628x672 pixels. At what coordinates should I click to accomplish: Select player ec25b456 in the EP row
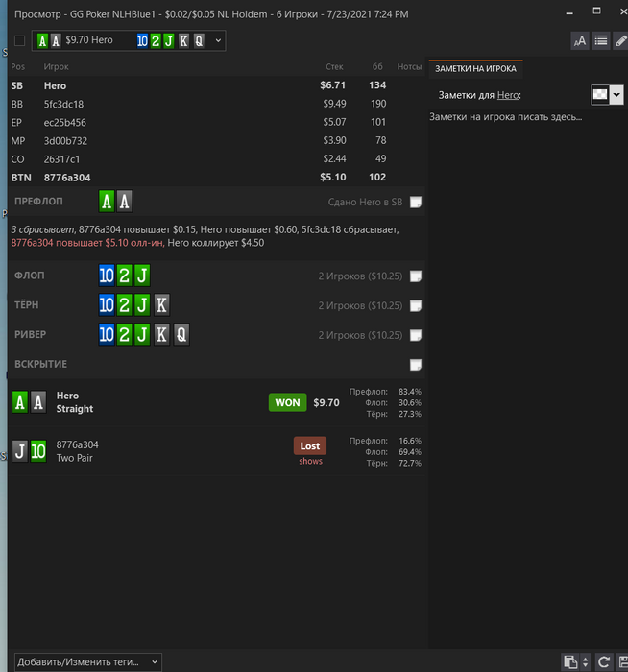point(64,123)
